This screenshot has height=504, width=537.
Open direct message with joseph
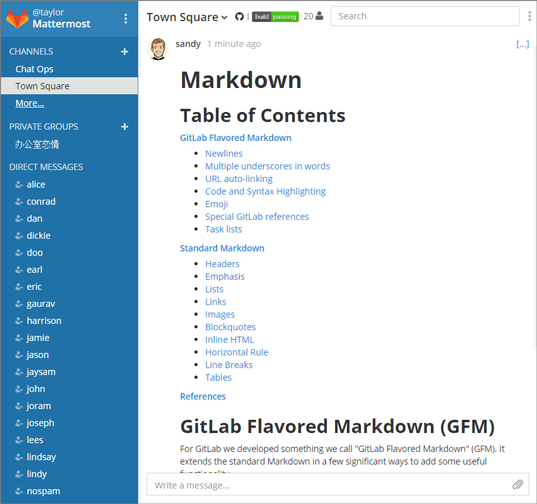[x=40, y=423]
